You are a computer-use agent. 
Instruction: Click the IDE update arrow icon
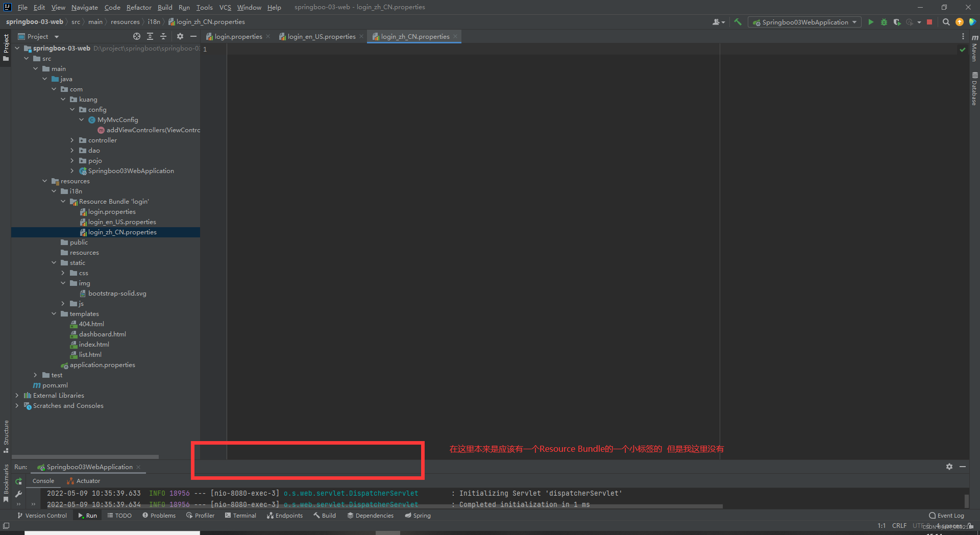tap(960, 22)
